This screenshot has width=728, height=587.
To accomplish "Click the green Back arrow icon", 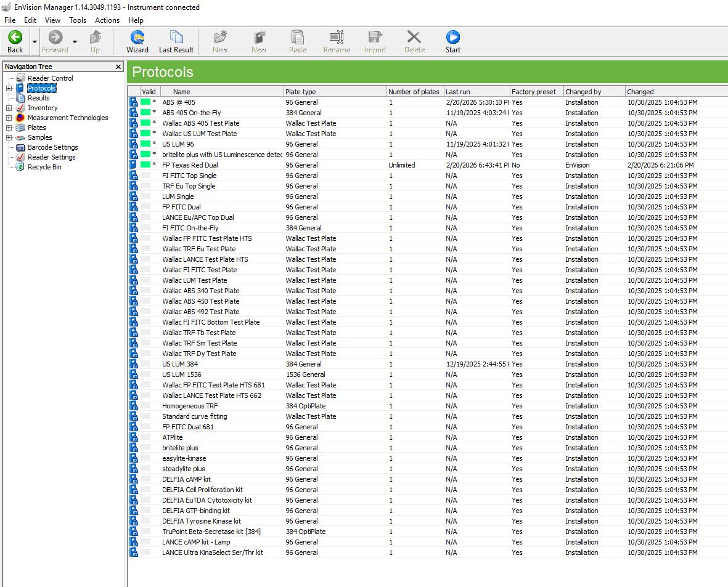I will [x=15, y=38].
